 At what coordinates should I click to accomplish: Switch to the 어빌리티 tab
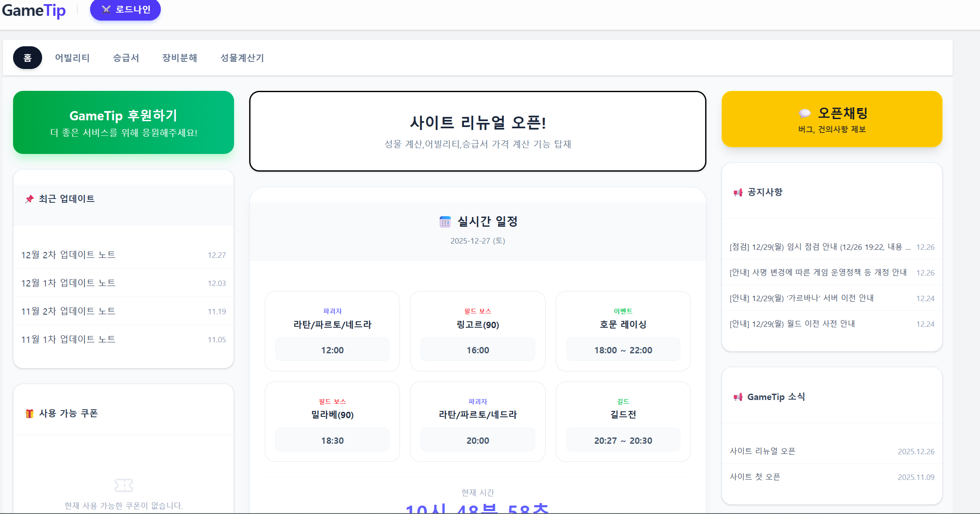tap(72, 58)
